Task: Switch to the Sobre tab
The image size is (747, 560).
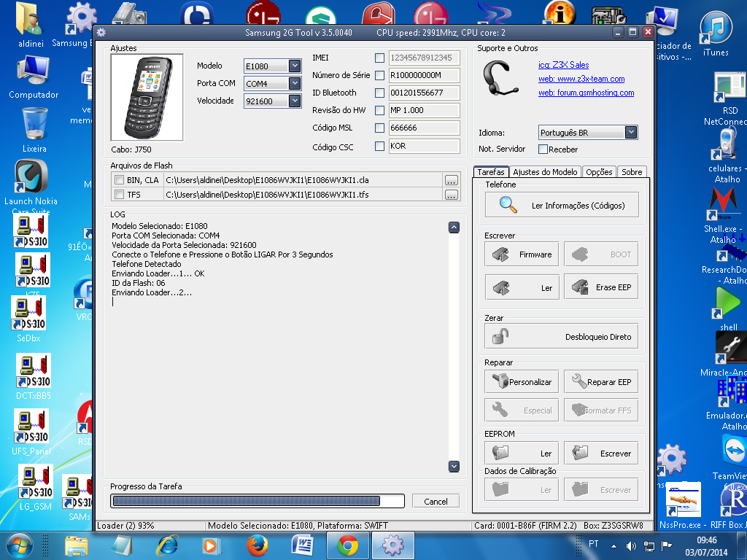Action: click(x=632, y=172)
